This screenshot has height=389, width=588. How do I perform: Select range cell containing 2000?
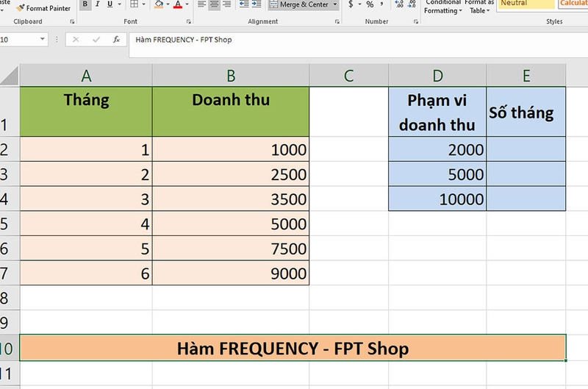tap(437, 149)
